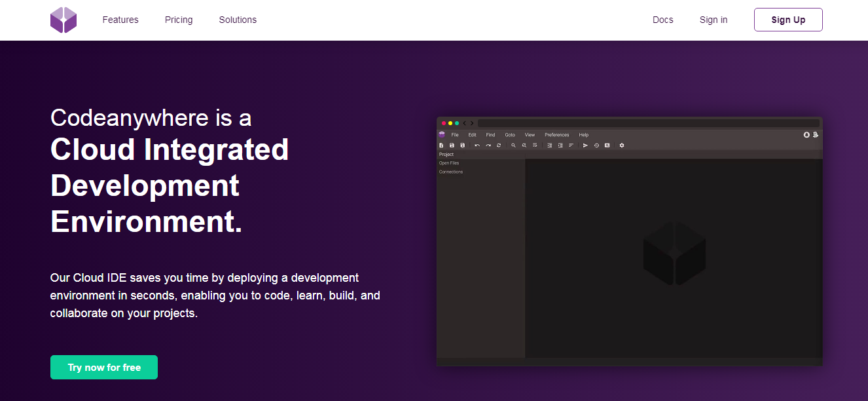Click the address bar in the IDE window
Image resolution: width=868 pixels, height=401 pixels.
click(648, 123)
